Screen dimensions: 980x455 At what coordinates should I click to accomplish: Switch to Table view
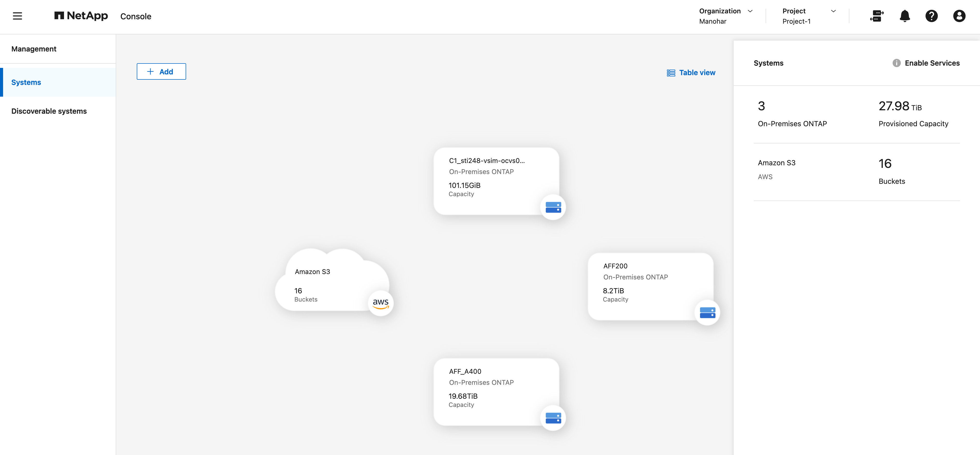[691, 73]
